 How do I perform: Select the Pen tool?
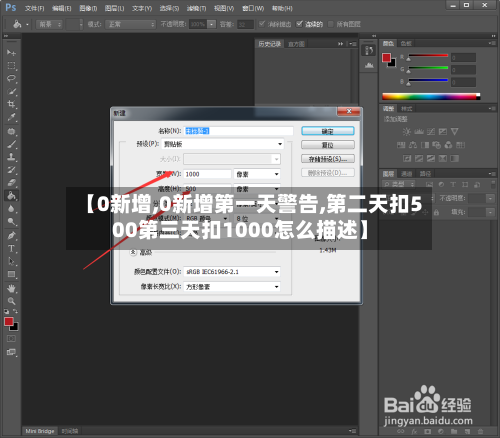point(11,236)
